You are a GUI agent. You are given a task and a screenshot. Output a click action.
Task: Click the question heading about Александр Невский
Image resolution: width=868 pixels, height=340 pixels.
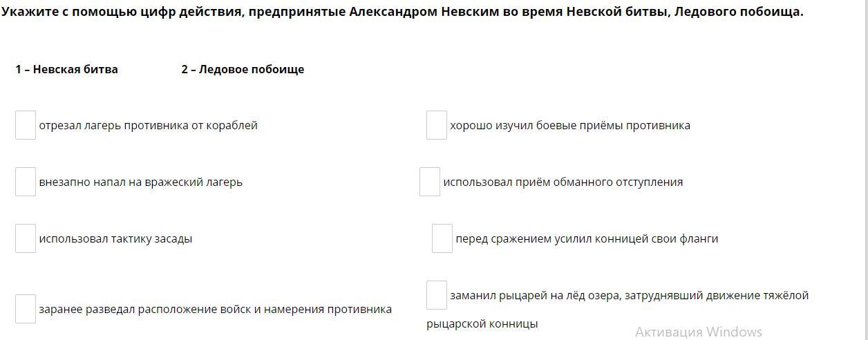402,12
